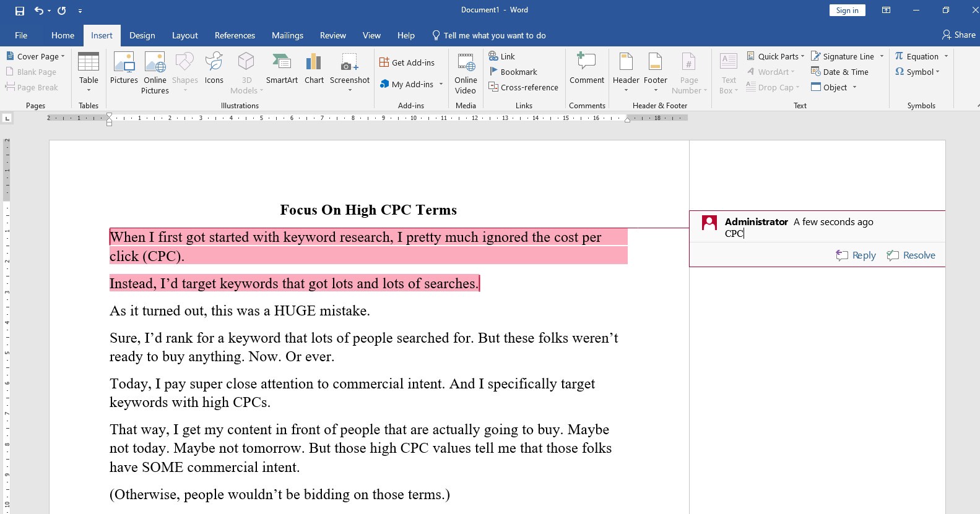The height and width of the screenshot is (514, 980).
Task: Open Customize Quick Access Toolbar dropdown
Action: point(80,11)
